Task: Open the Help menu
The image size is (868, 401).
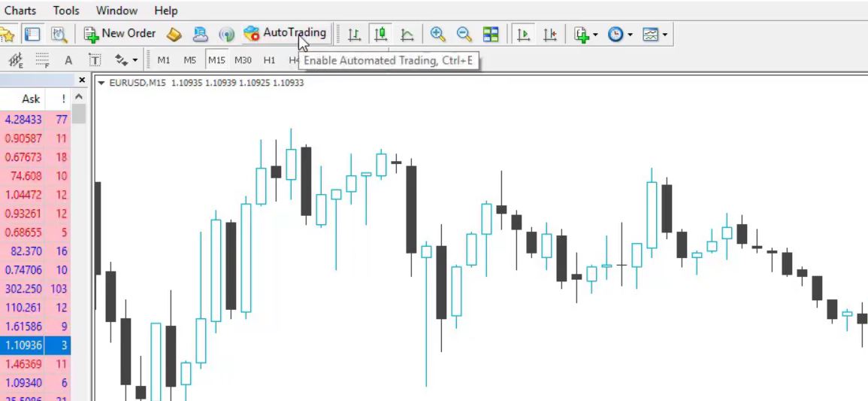Action: [166, 11]
